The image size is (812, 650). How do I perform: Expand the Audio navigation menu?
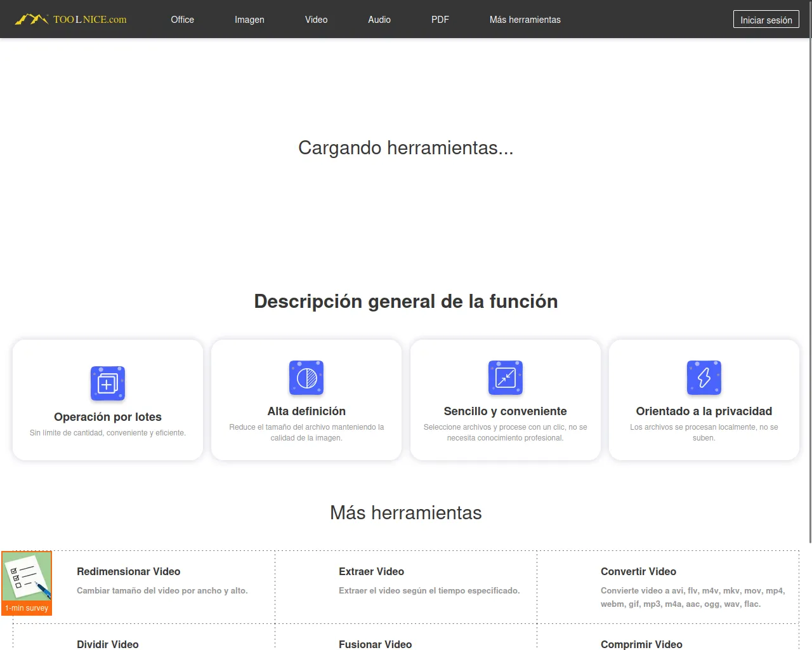tap(379, 20)
